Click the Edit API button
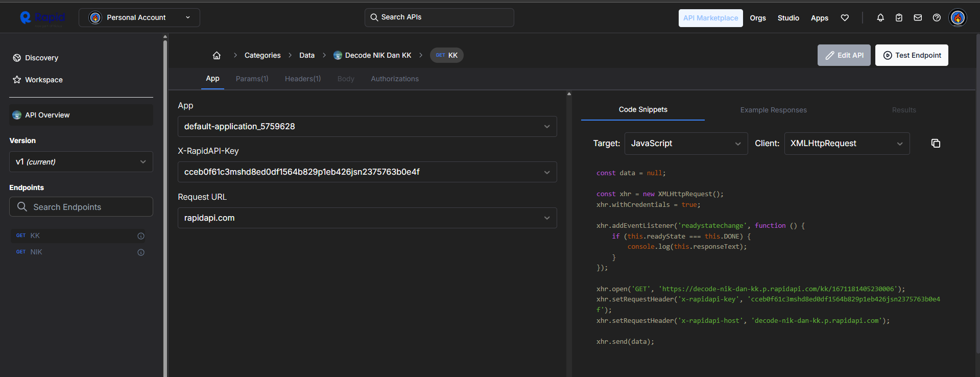The height and width of the screenshot is (377, 980). (x=844, y=55)
